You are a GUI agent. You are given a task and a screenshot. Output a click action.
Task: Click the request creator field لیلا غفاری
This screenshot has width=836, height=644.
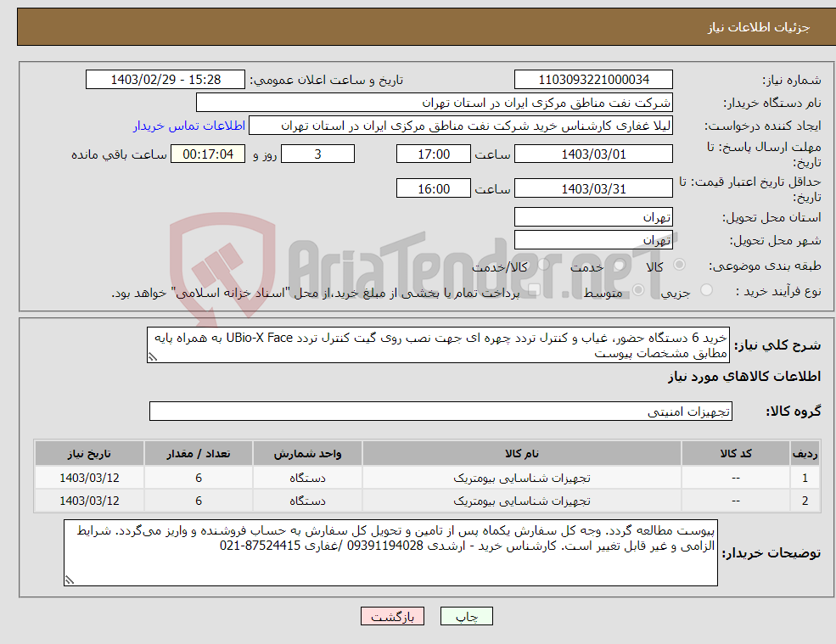tap(461, 126)
